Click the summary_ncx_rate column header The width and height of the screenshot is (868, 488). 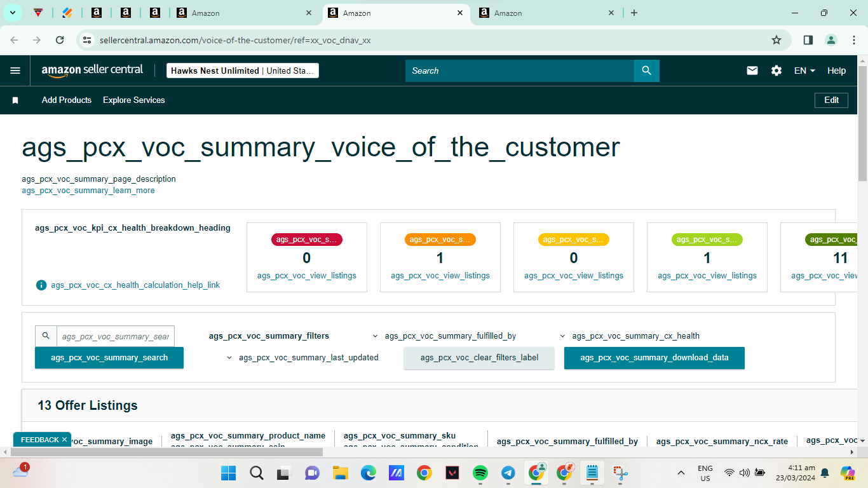pos(722,441)
